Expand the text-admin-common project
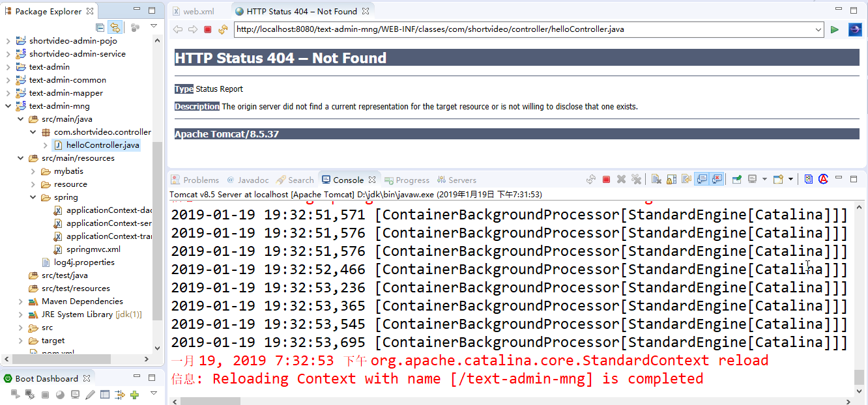This screenshot has width=868, height=405. pos(8,80)
